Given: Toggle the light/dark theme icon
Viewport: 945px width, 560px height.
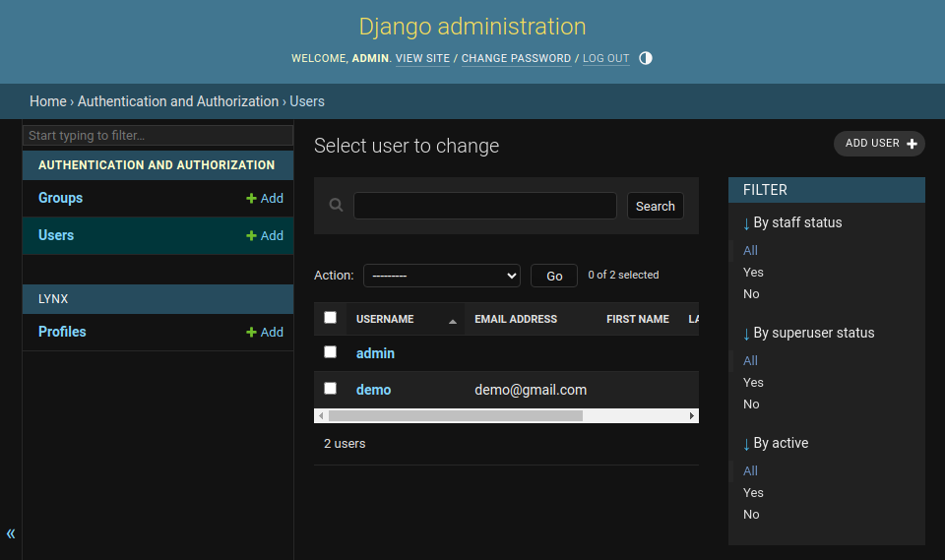Looking at the screenshot, I should coord(646,58).
